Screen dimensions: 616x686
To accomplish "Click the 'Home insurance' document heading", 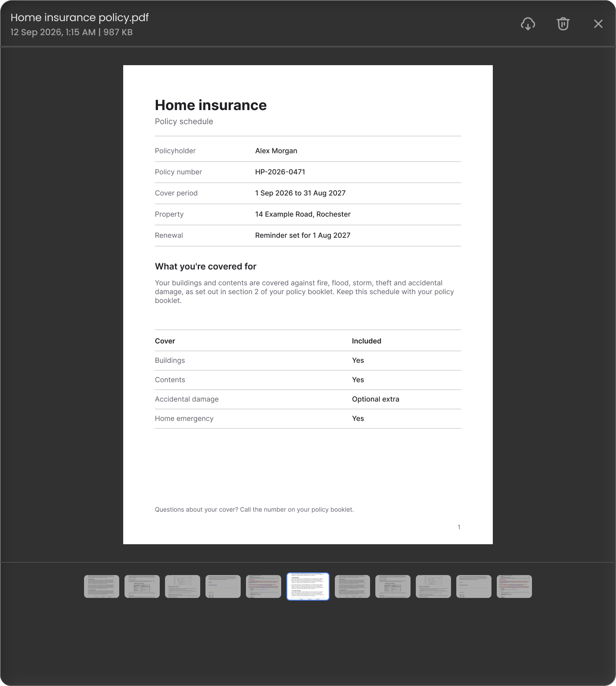I will click(211, 105).
